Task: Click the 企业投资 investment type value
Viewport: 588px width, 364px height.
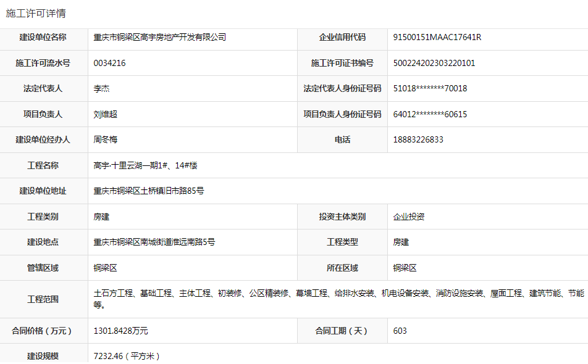Action: (409, 217)
